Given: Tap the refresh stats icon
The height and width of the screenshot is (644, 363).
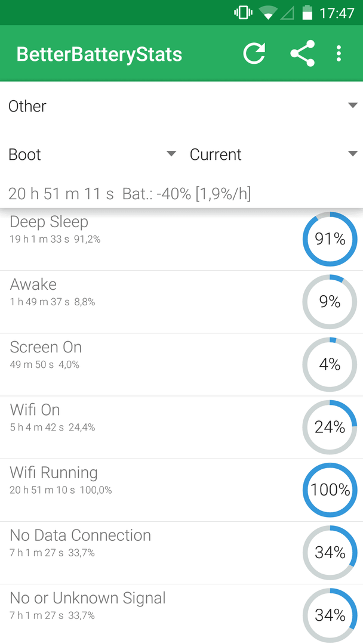Looking at the screenshot, I should (254, 54).
